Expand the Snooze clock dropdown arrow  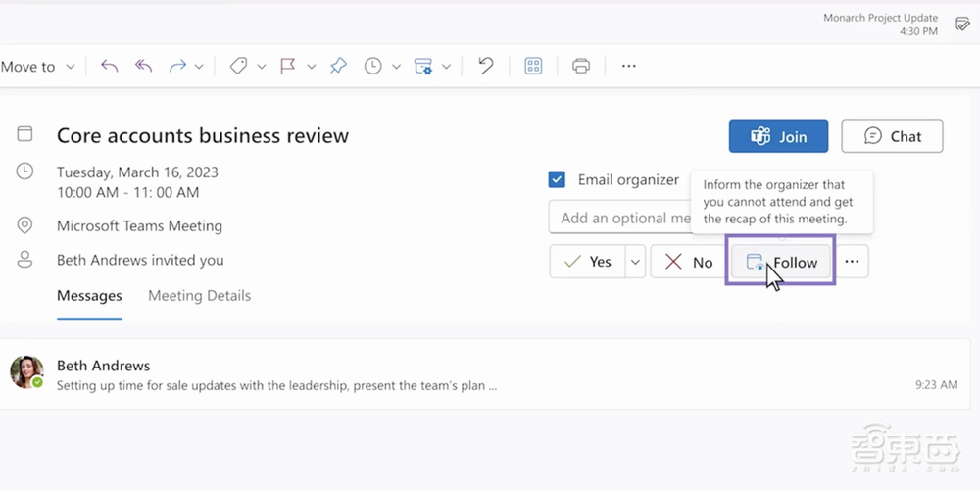(x=396, y=67)
